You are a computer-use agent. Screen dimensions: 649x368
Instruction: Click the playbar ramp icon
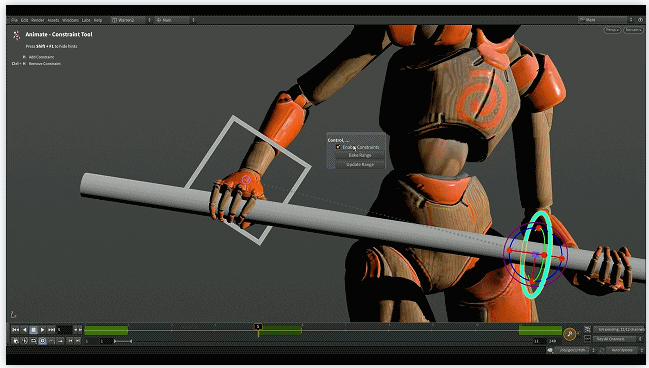point(60,341)
